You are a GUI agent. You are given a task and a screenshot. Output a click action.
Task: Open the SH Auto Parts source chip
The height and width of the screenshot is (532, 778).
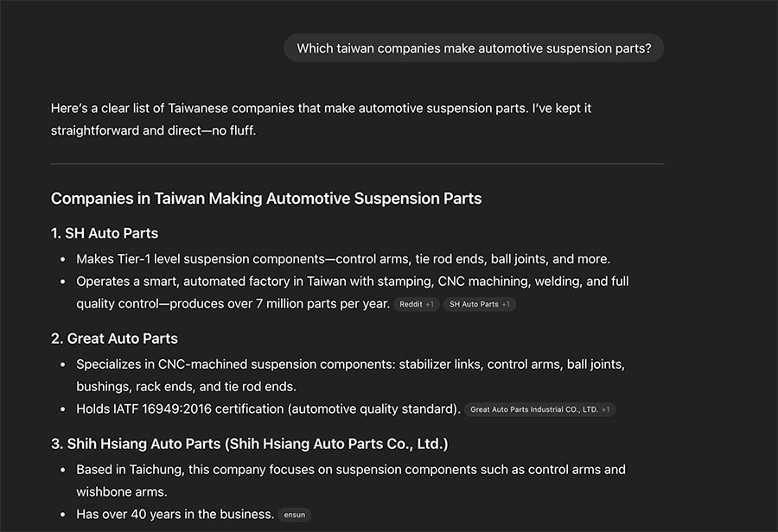click(x=479, y=304)
